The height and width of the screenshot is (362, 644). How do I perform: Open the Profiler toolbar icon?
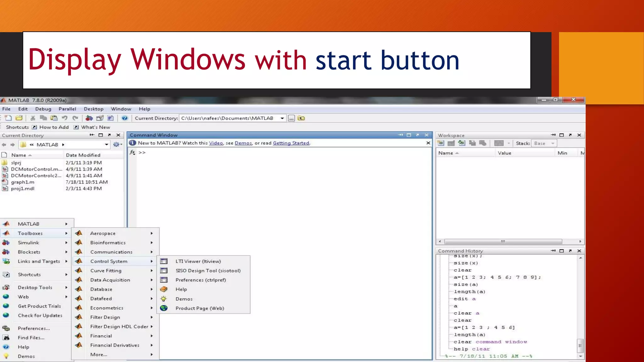tap(110, 118)
